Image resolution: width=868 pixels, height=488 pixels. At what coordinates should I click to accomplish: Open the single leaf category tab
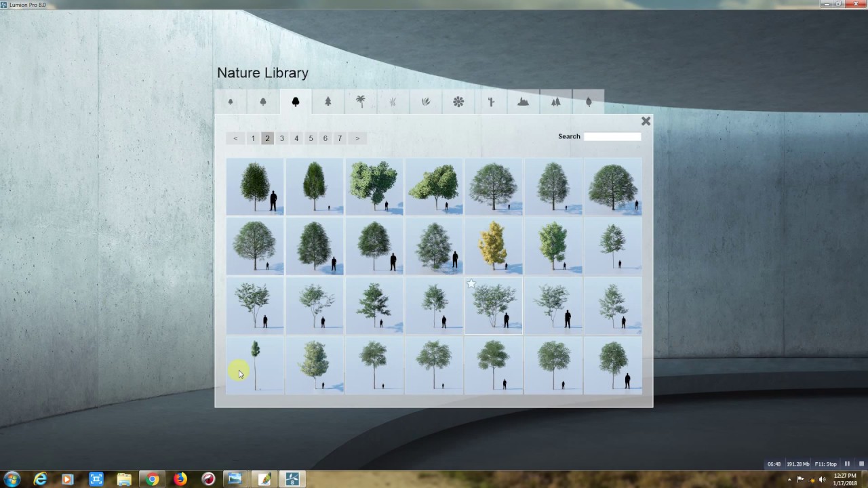[x=589, y=102]
